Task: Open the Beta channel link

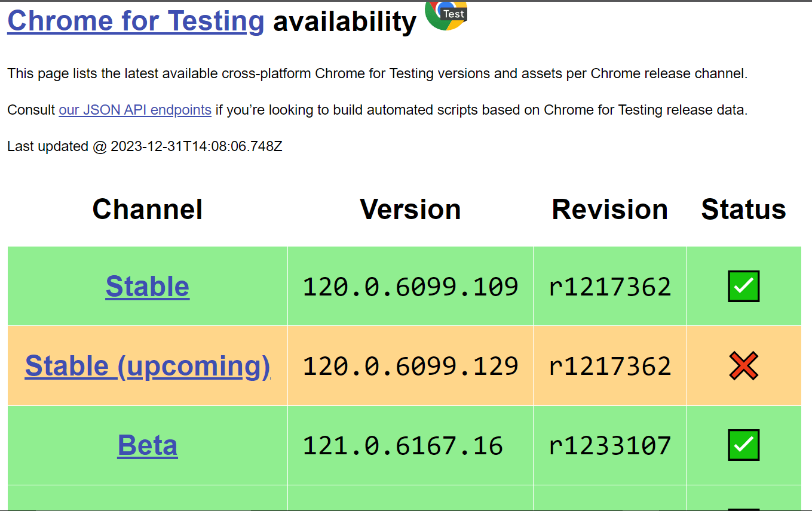Action: pyautogui.click(x=147, y=445)
